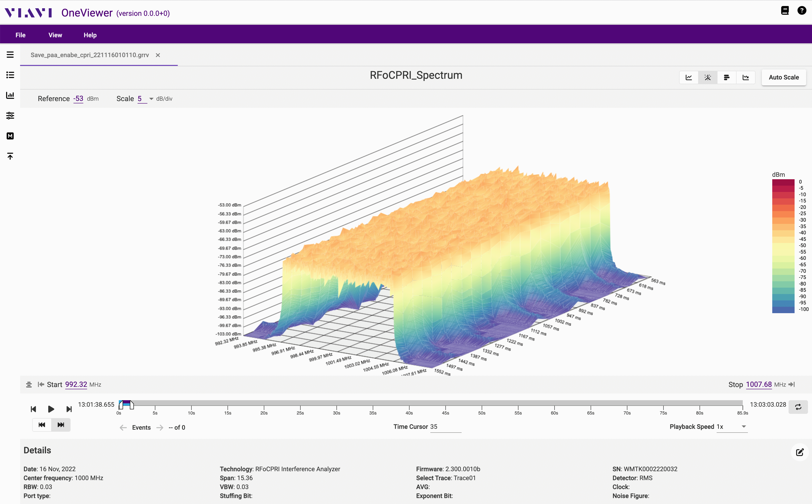Open the File menu
The width and height of the screenshot is (812, 504).
(20, 35)
